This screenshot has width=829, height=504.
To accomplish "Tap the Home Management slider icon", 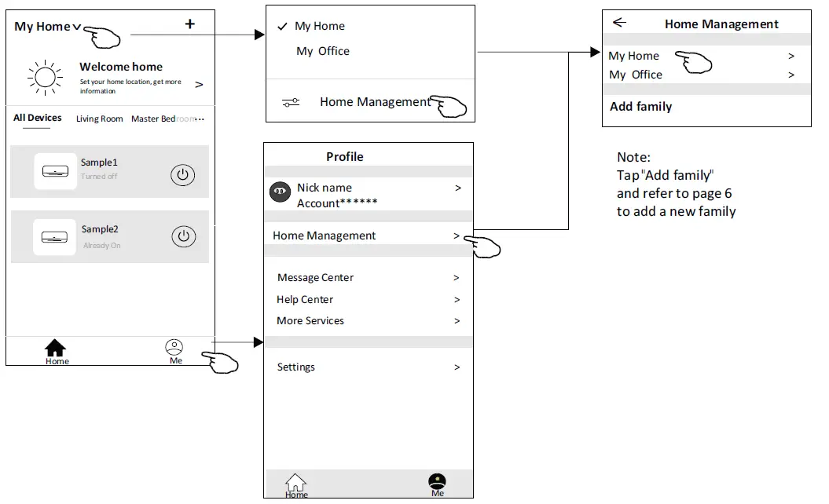I will click(x=292, y=101).
